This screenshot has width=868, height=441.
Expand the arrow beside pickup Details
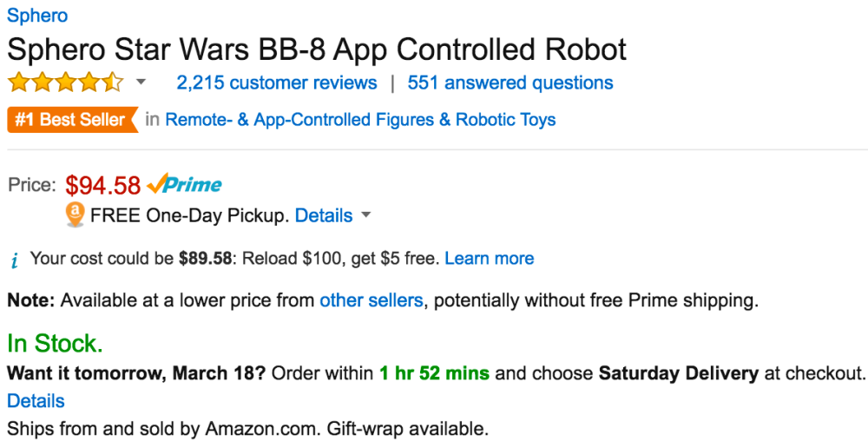coord(365,215)
